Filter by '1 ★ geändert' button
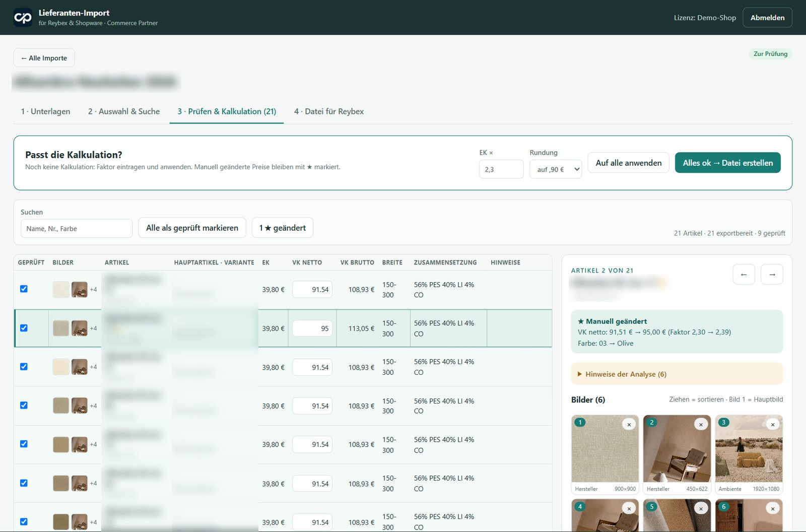Screen dimensions: 806x532 tap(283, 228)
